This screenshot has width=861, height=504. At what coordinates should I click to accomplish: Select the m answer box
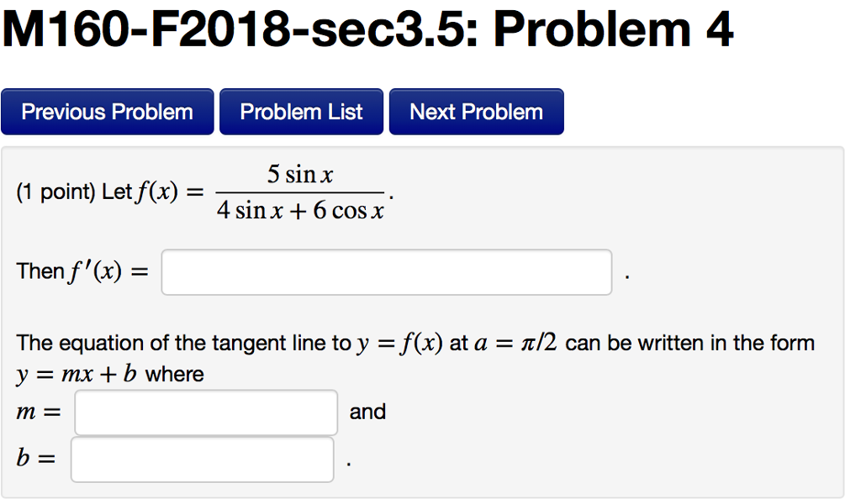(x=205, y=412)
